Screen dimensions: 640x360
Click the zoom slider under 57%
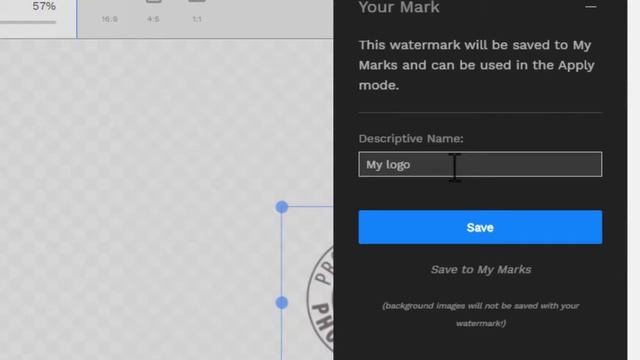click(28, 22)
